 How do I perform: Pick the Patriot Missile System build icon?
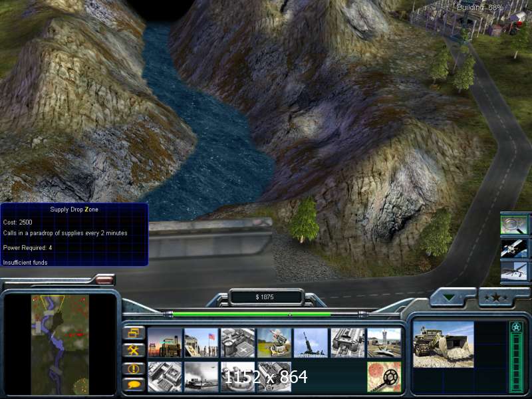coord(275,342)
